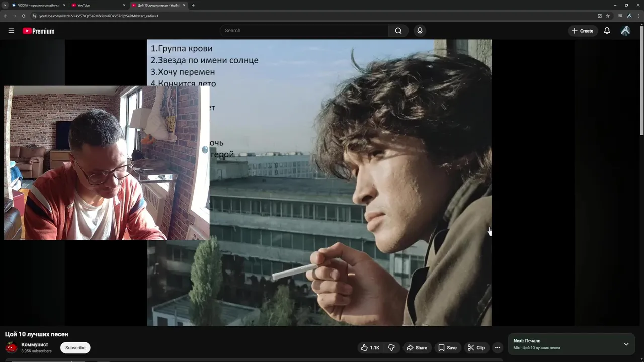Like the video (1.1K thumbs up)
Viewport: 644px width, 362px height.
370,347
